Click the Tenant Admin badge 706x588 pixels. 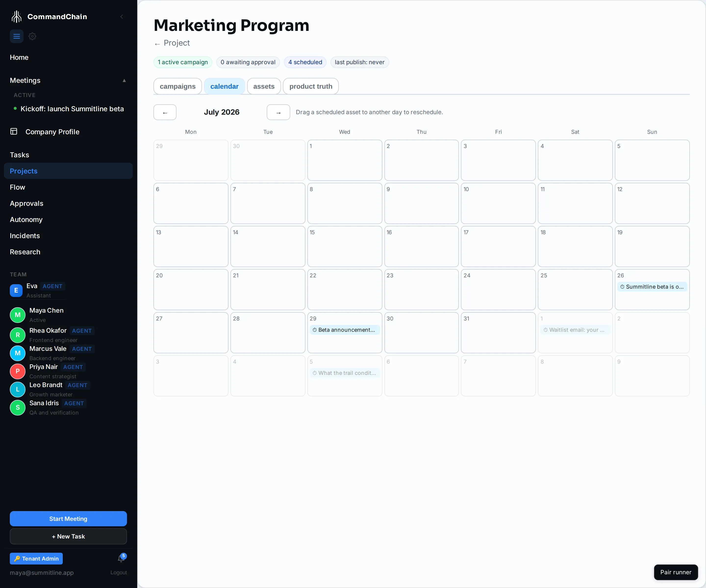(36, 558)
